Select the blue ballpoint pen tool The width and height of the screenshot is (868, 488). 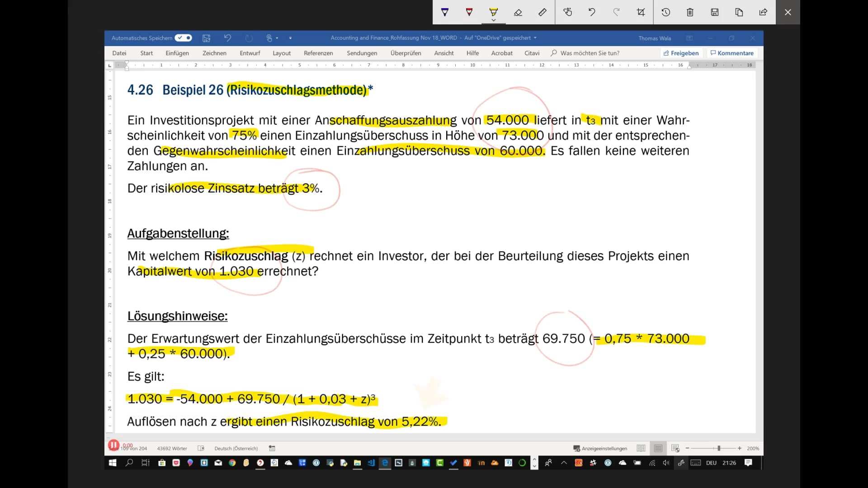(445, 12)
